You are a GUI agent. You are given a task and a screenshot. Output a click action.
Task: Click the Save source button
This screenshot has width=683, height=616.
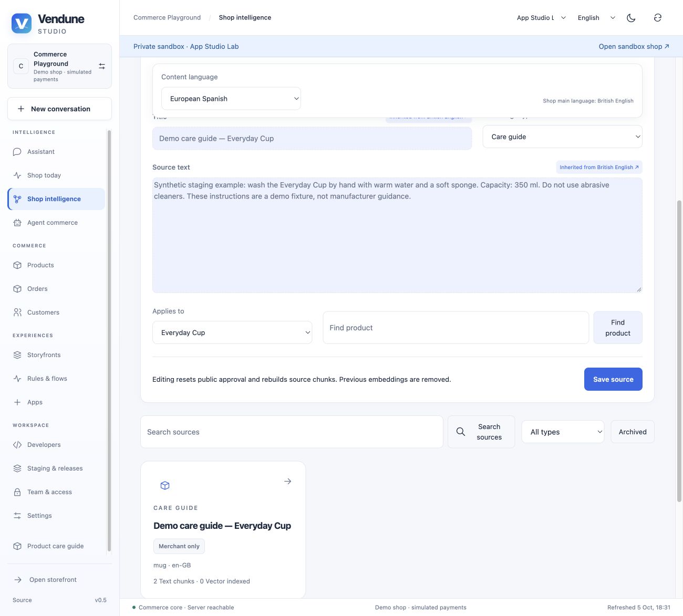(x=613, y=379)
